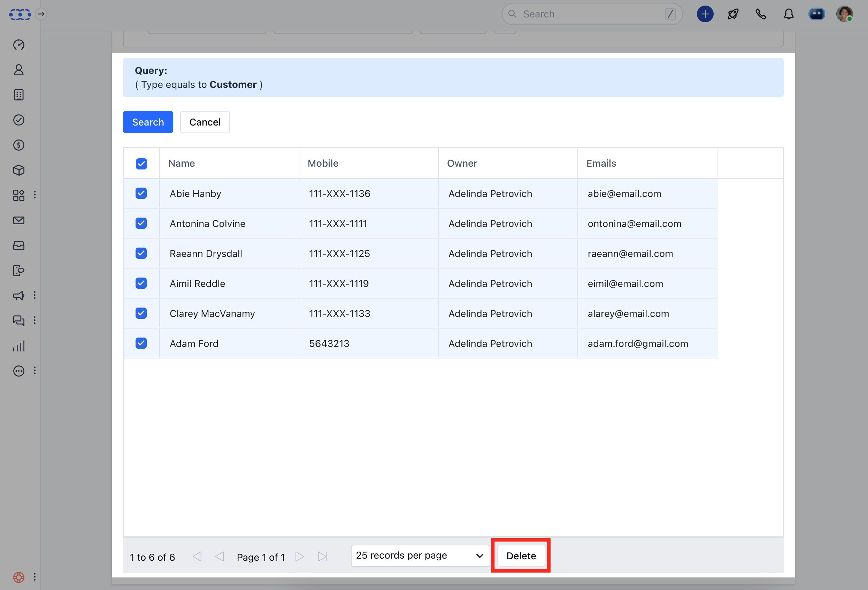Open the Companies building icon in sidebar
This screenshot has width=868, height=590.
pos(19,95)
